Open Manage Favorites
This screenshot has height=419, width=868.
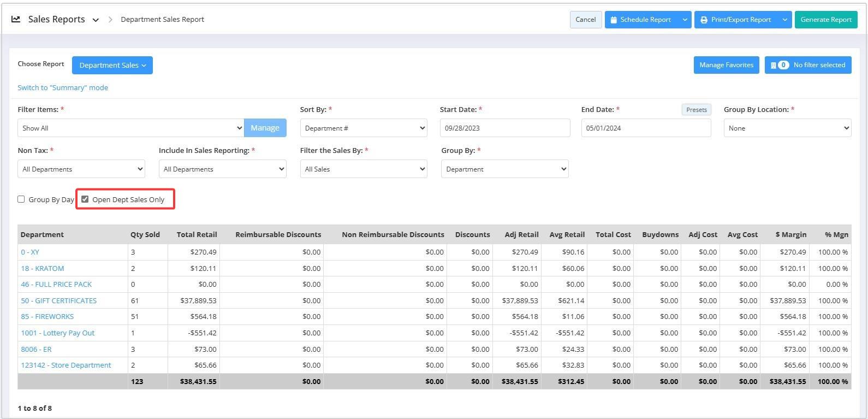(726, 65)
